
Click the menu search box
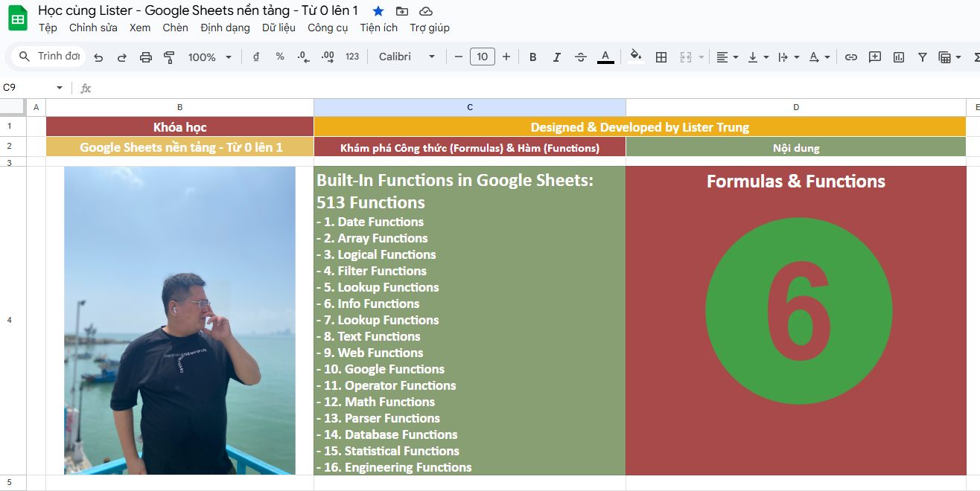point(49,57)
